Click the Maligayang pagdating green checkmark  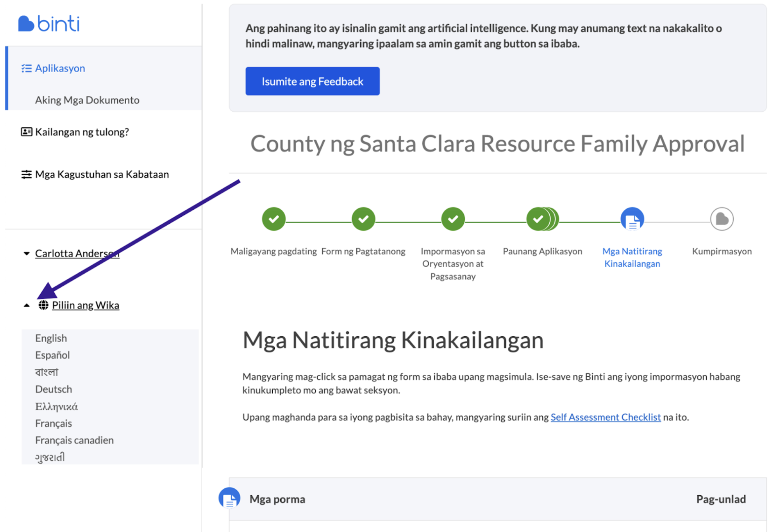pos(273,219)
